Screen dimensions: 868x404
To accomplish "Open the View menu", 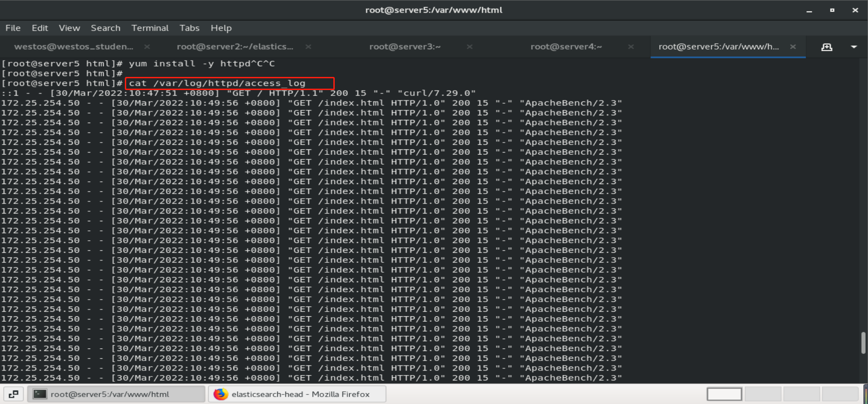I will [69, 28].
